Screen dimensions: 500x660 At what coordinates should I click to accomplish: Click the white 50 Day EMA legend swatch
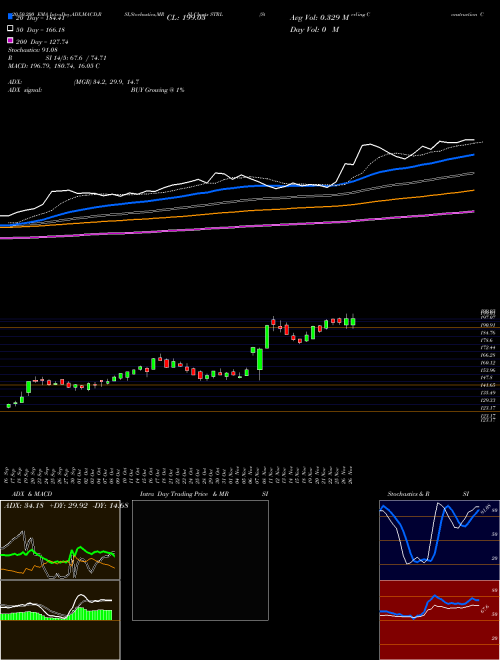(x=10, y=29)
